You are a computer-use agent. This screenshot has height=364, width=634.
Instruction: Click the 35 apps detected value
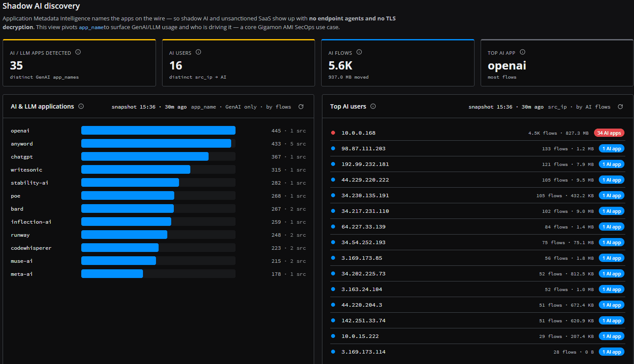[17, 66]
